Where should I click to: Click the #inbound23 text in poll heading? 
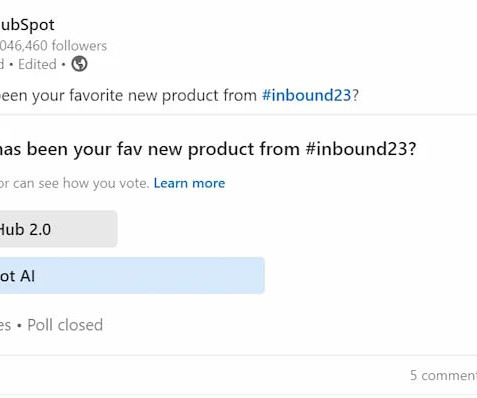pos(361,149)
